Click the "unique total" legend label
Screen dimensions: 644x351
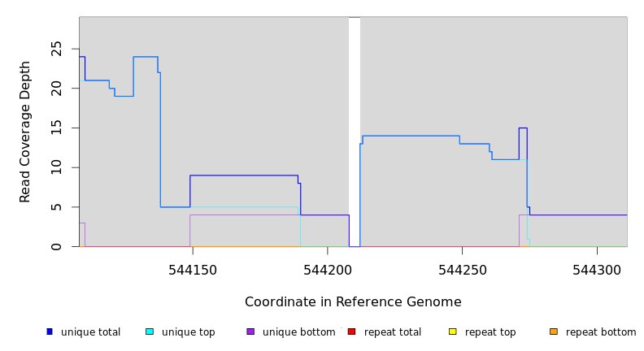pos(90,332)
